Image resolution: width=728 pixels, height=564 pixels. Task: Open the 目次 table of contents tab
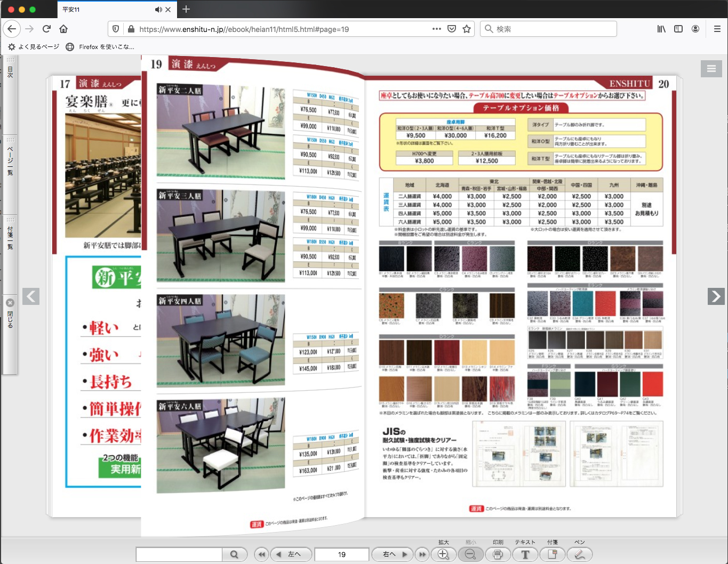[10, 71]
